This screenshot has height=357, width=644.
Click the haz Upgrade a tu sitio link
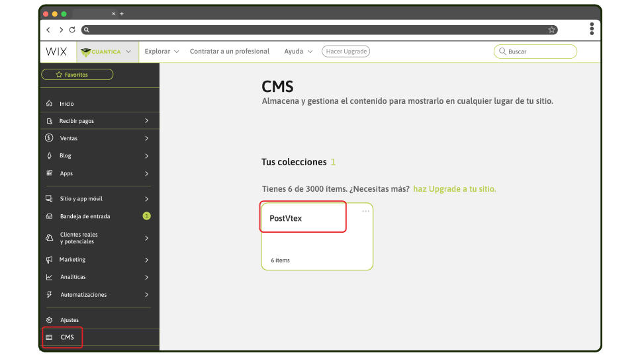pos(454,189)
